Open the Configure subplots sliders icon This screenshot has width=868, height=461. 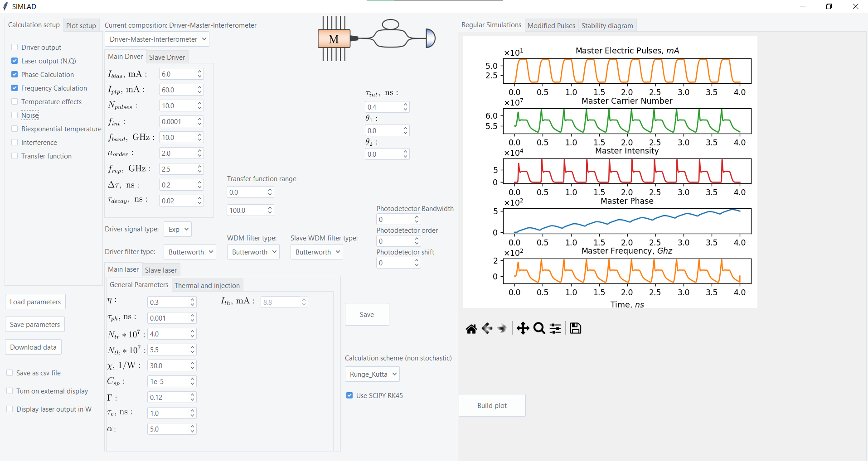(x=555, y=328)
